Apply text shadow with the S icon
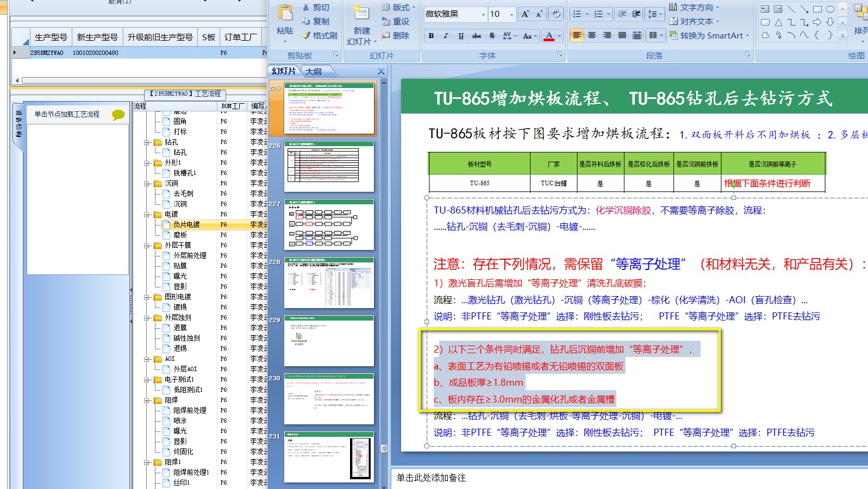Image resolution: width=868 pixels, height=489 pixels. point(492,36)
